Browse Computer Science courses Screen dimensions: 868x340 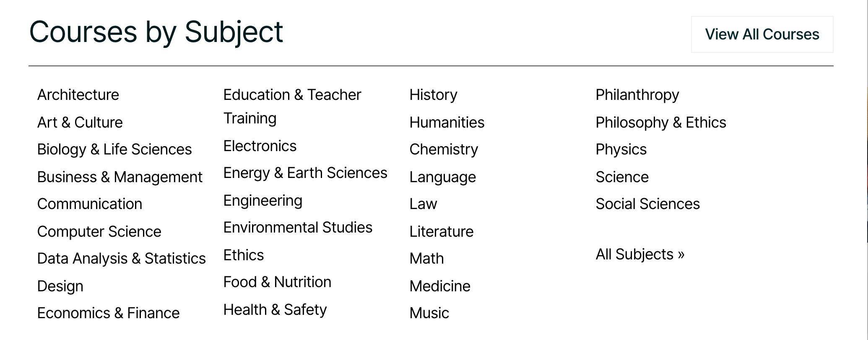click(99, 232)
